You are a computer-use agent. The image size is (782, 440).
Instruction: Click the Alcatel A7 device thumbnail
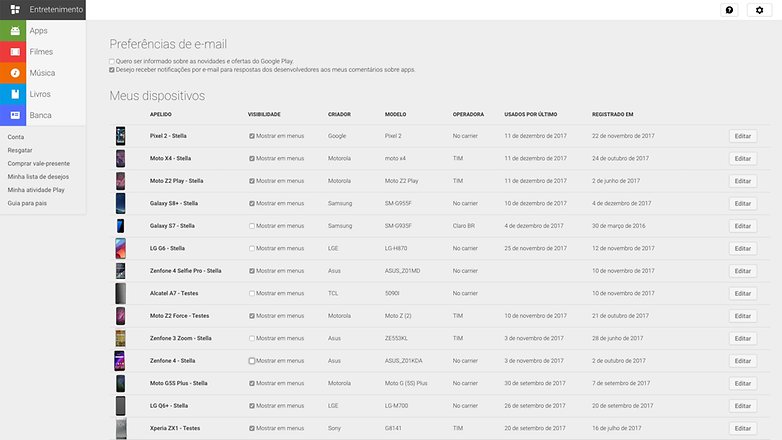(120, 293)
